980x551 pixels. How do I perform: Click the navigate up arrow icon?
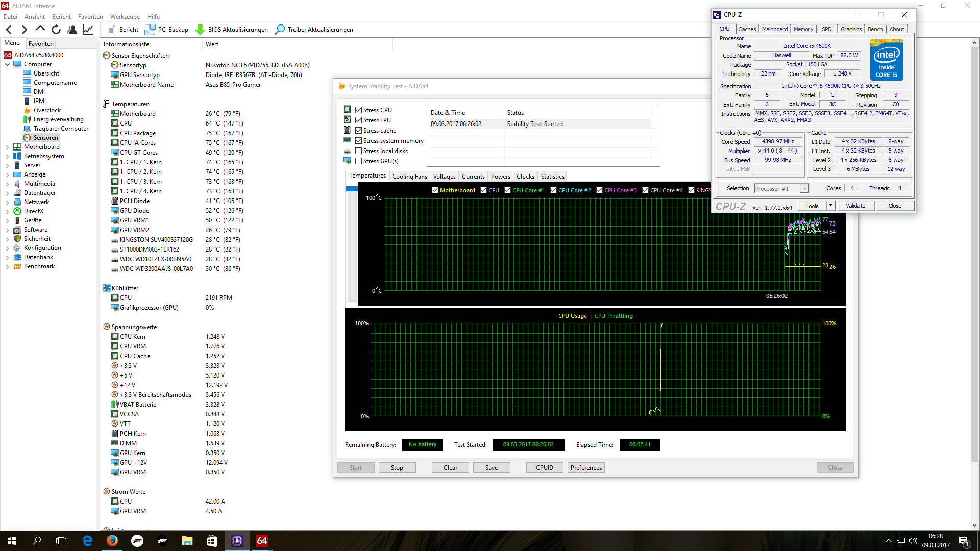(x=40, y=29)
